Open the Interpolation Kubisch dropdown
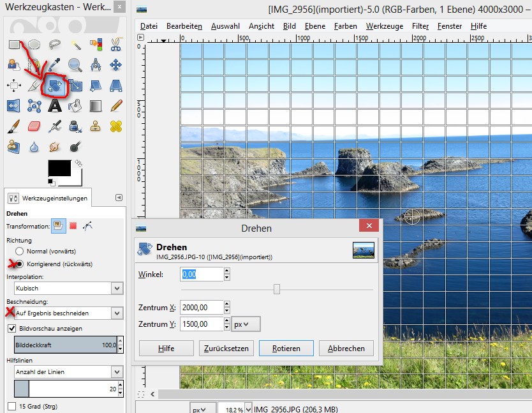 (x=64, y=289)
